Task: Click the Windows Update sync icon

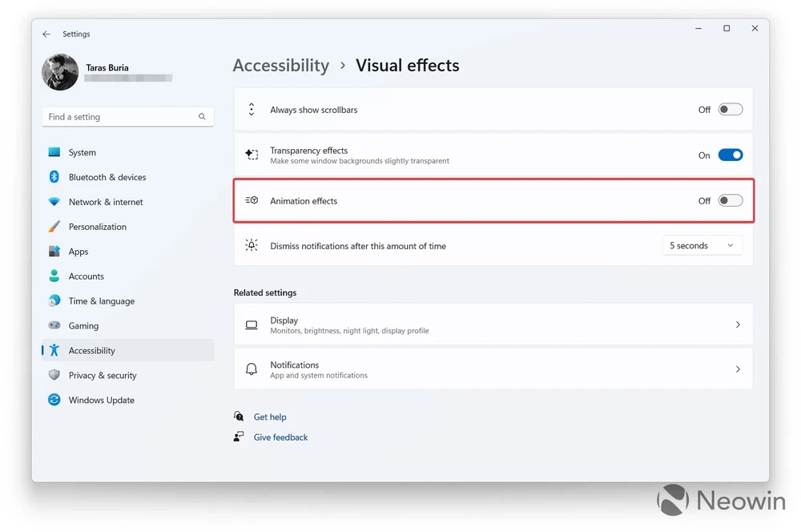Action: click(54, 400)
